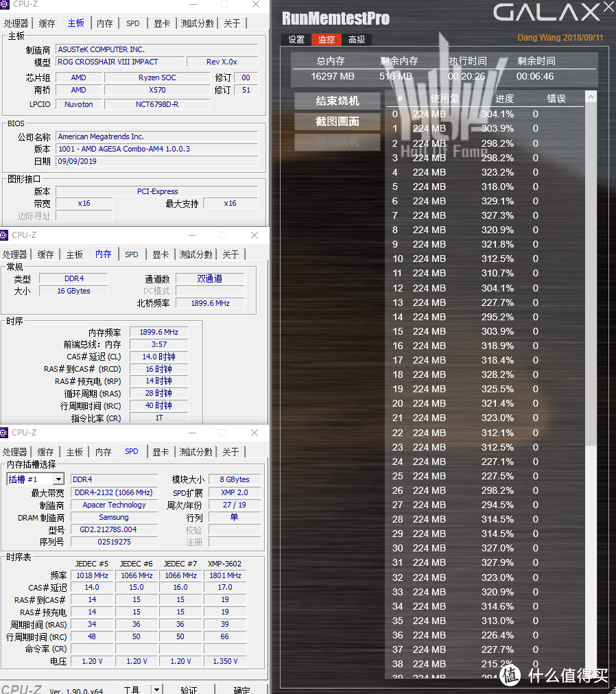The width and height of the screenshot is (616, 694).
Task: Open 关于 tab in bottom CPU-Z window
Action: (x=230, y=452)
